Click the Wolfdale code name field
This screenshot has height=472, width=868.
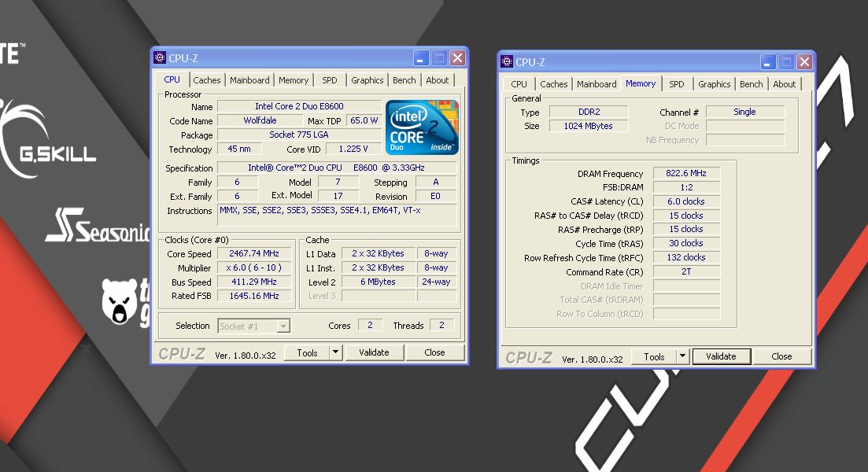260,120
